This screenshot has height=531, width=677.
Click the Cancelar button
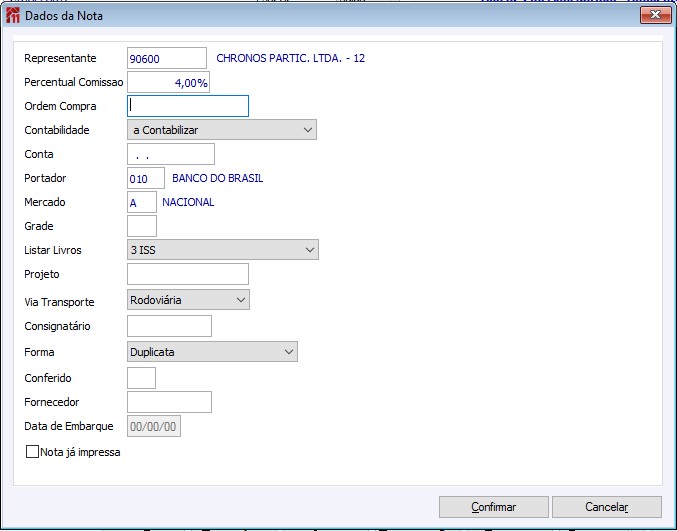point(607,507)
